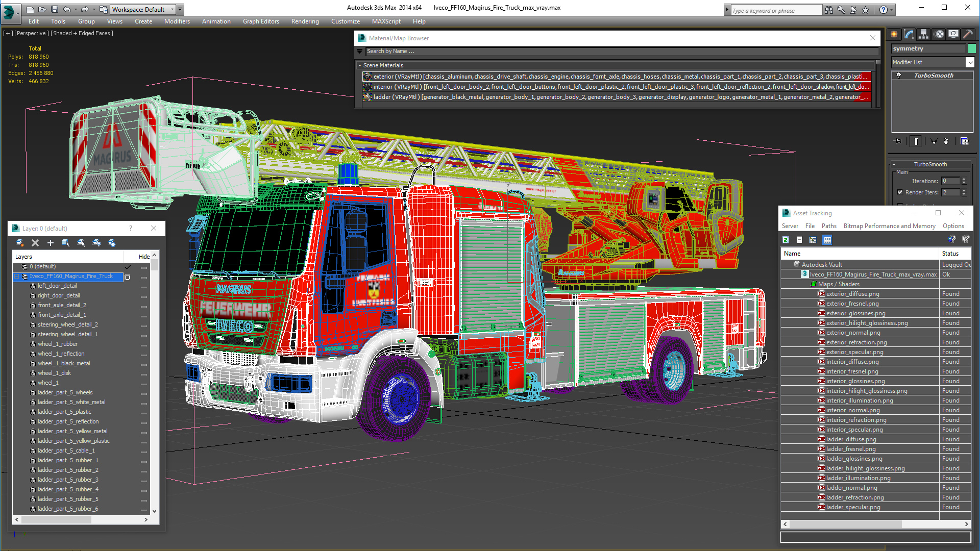Toggle the Render Iters checkbox

click(900, 192)
